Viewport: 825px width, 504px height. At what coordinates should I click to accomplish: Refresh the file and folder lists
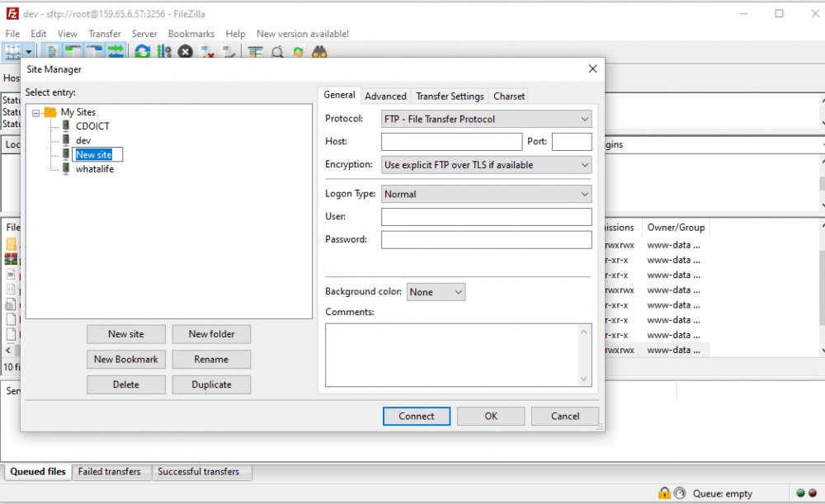click(142, 52)
